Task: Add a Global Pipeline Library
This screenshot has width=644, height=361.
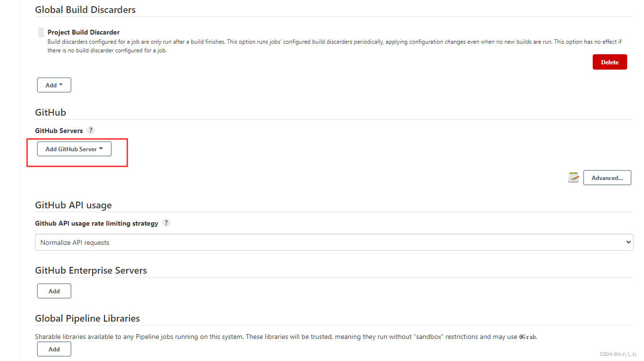Action: [x=54, y=349]
